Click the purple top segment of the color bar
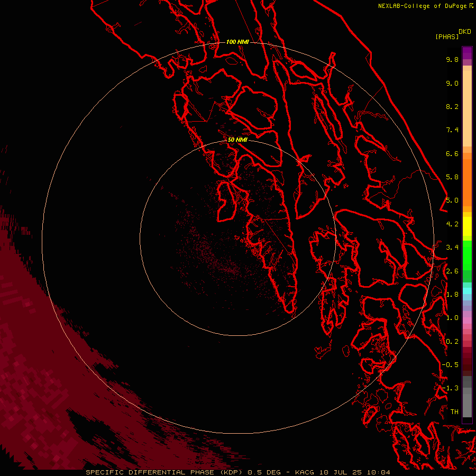476x476 pixels. (x=467, y=53)
